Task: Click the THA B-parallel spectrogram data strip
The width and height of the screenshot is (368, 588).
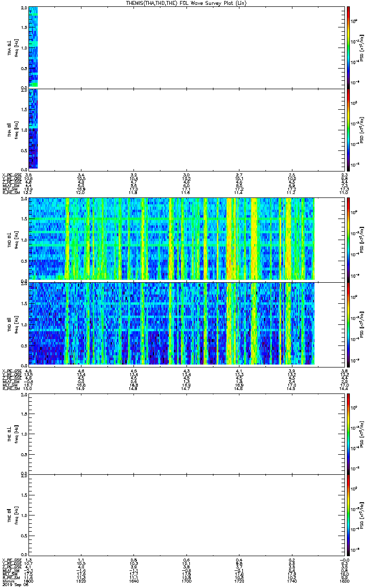Action: coord(33,128)
